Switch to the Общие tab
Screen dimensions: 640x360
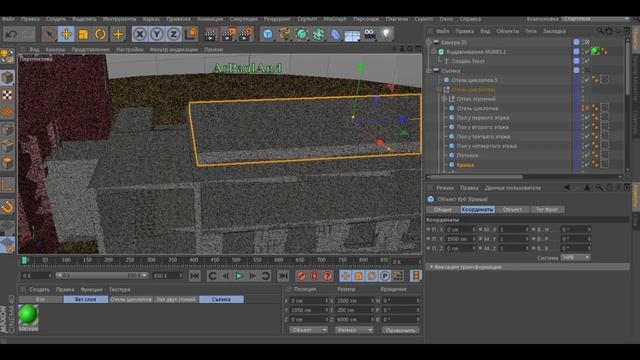[442, 209]
